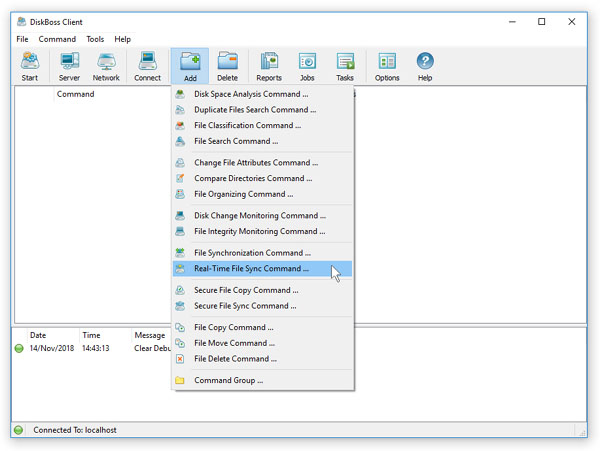Choose File Synchronization Command text
The width and height of the screenshot is (600, 451).
pyautogui.click(x=252, y=253)
